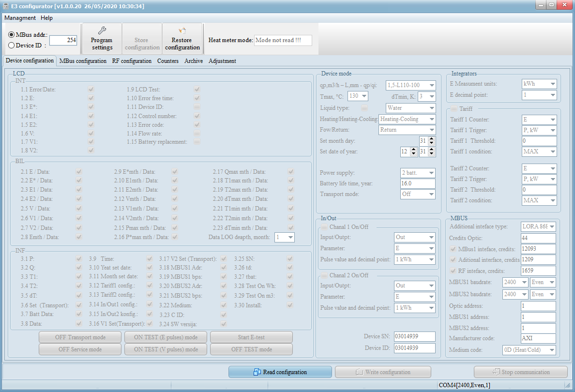Select the Device ID radio button

coord(12,45)
